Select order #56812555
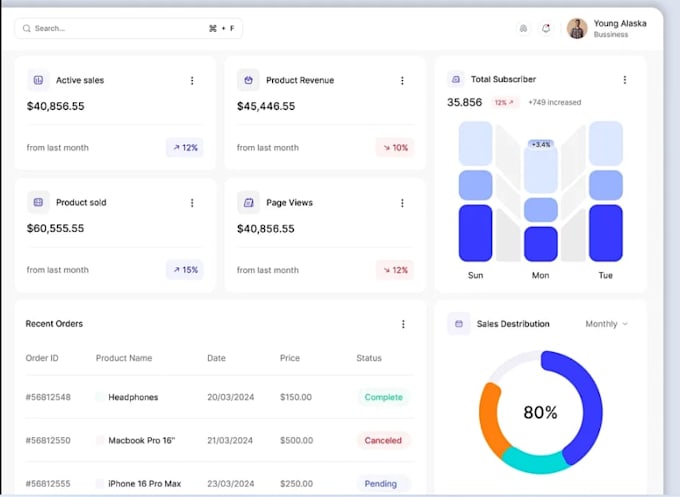The image size is (680, 497). pyautogui.click(x=48, y=484)
